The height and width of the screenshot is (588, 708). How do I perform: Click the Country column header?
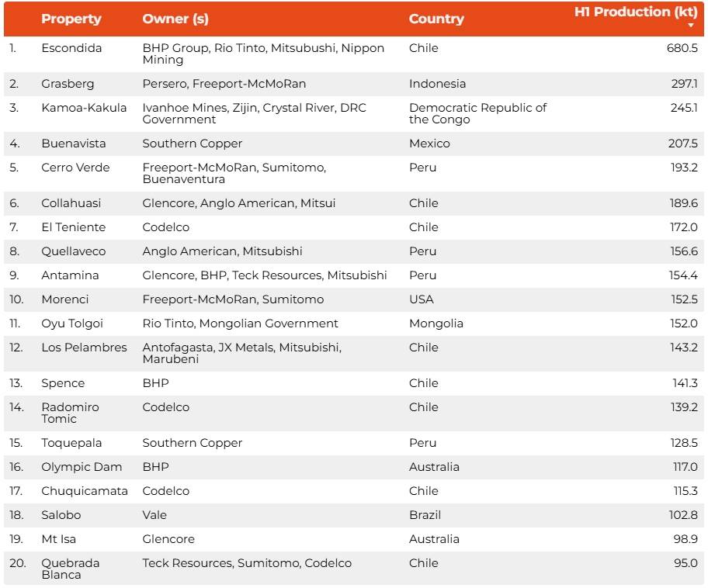[x=436, y=19]
